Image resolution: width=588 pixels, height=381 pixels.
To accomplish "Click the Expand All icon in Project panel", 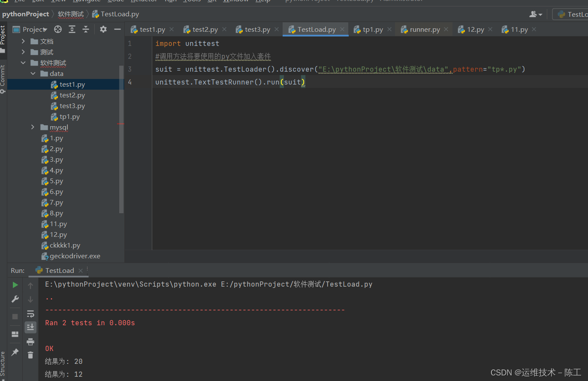I will [x=72, y=29].
